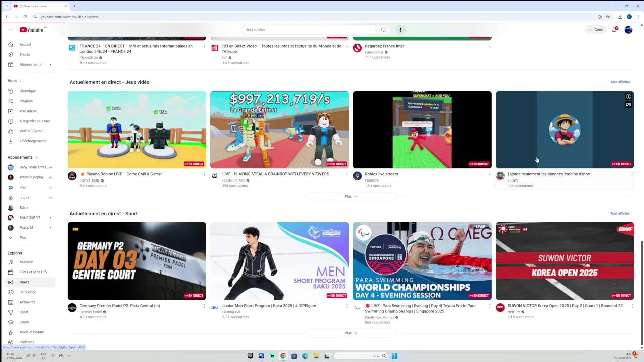The image size is (644, 362).
Task: Open Para Swimming World Championships thumbnail
Action: coord(422,261)
